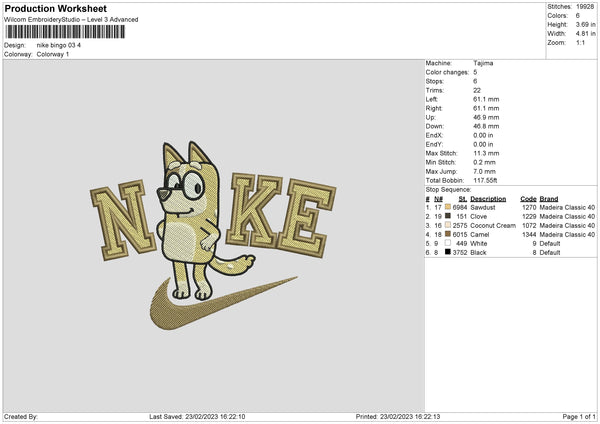Click the 'Page 1 of 1' footer text
This screenshot has height=424, width=600.
(579, 417)
